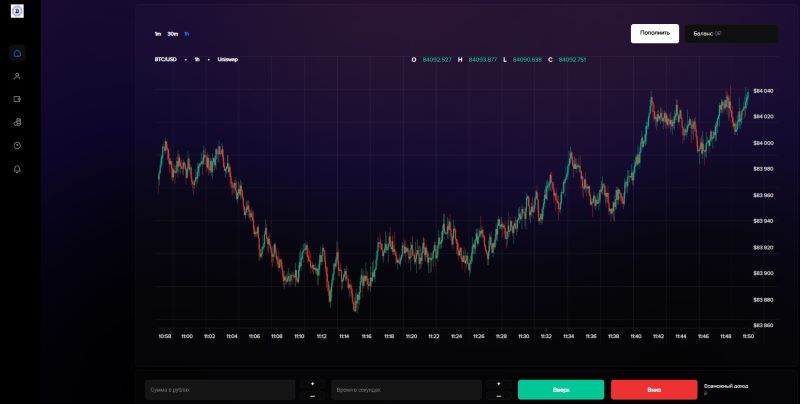Viewport: 800px width, 404px height.
Task: Click the documents icon in left sidebar
Action: click(17, 122)
